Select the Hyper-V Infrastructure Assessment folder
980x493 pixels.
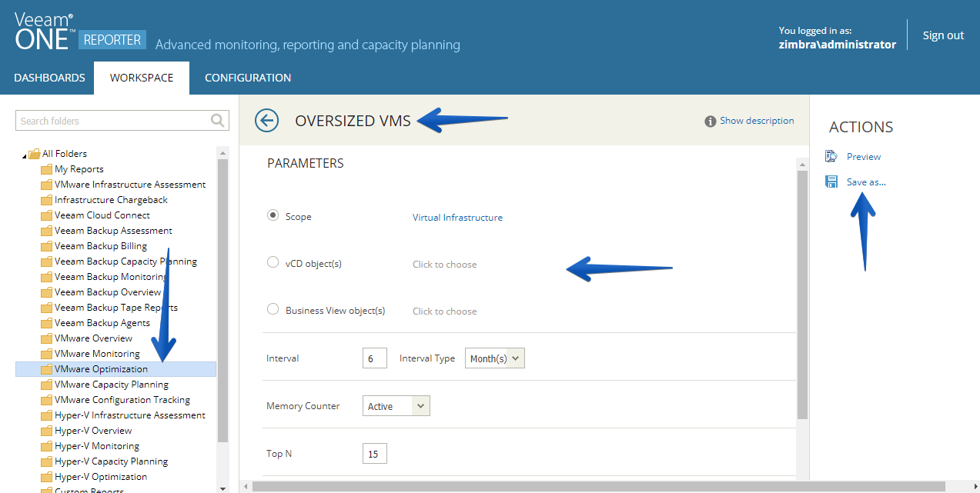coord(130,415)
